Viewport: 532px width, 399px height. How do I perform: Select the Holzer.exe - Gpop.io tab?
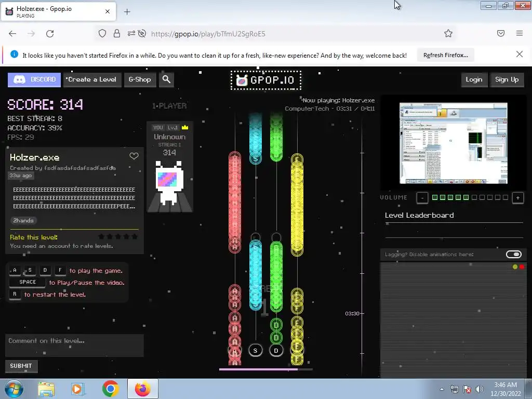(58, 11)
